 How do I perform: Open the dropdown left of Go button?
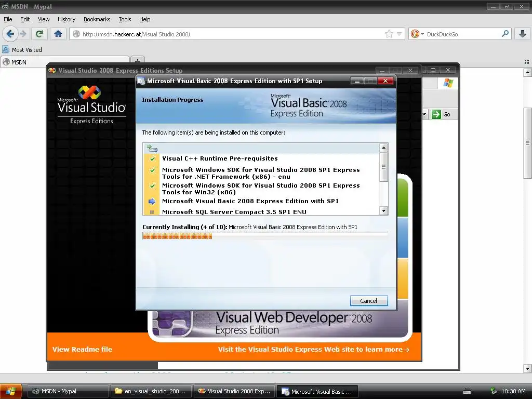[424, 114]
